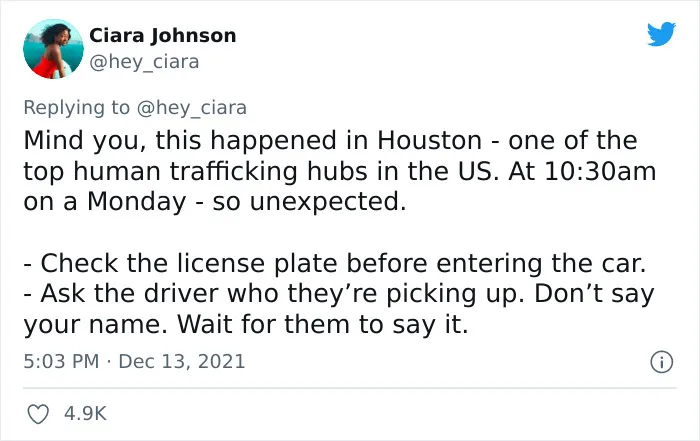Click the "Replying to" label

[76, 108]
